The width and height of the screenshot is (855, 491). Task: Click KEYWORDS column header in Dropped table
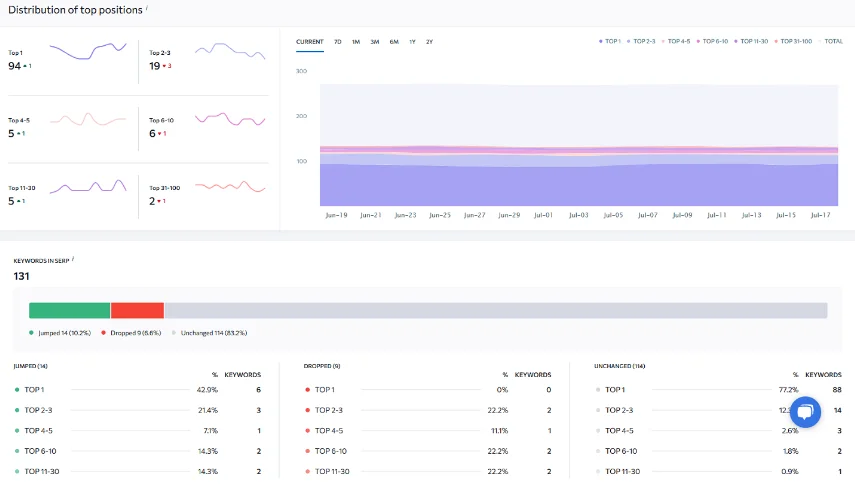(x=533, y=375)
